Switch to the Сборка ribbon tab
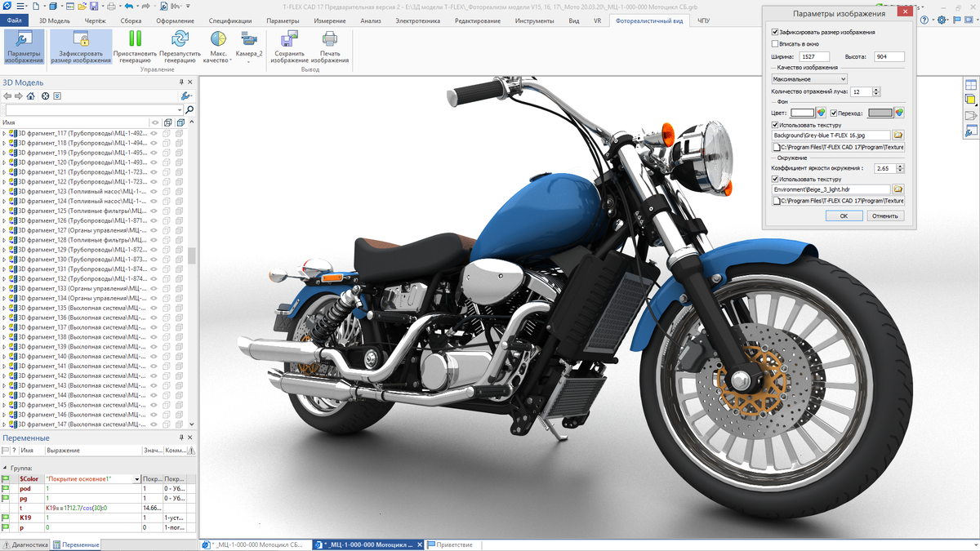Viewport: 980px width, 551px height. pyautogui.click(x=131, y=20)
